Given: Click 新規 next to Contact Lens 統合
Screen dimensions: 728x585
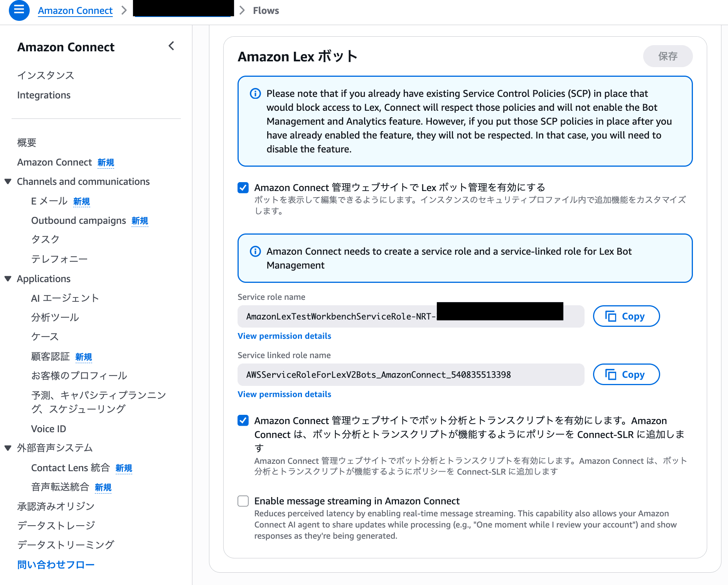Looking at the screenshot, I should coord(124,468).
